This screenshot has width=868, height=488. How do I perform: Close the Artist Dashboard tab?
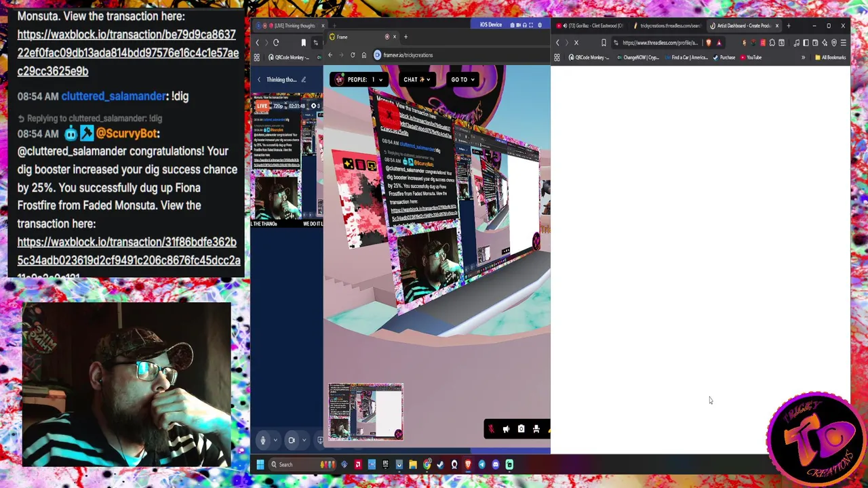[x=777, y=26]
